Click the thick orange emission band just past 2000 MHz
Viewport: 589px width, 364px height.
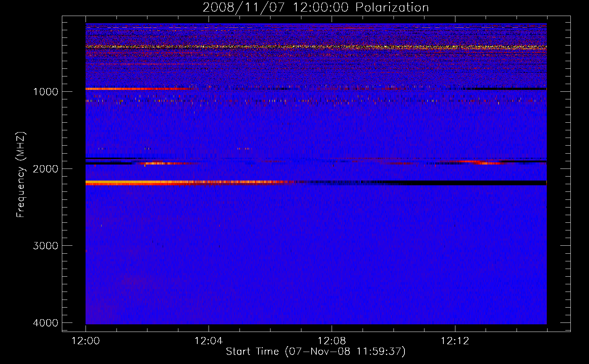coord(189,183)
